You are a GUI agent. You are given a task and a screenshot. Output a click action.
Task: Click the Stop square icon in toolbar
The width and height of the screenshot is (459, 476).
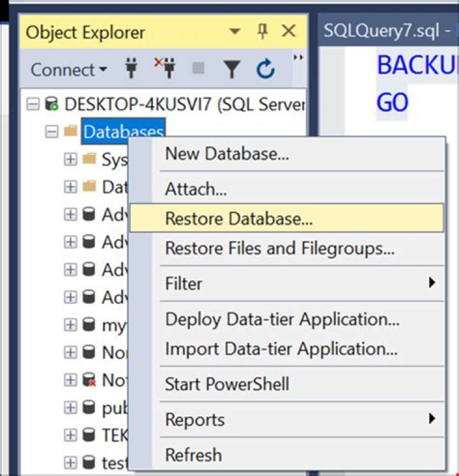pyautogui.click(x=199, y=69)
